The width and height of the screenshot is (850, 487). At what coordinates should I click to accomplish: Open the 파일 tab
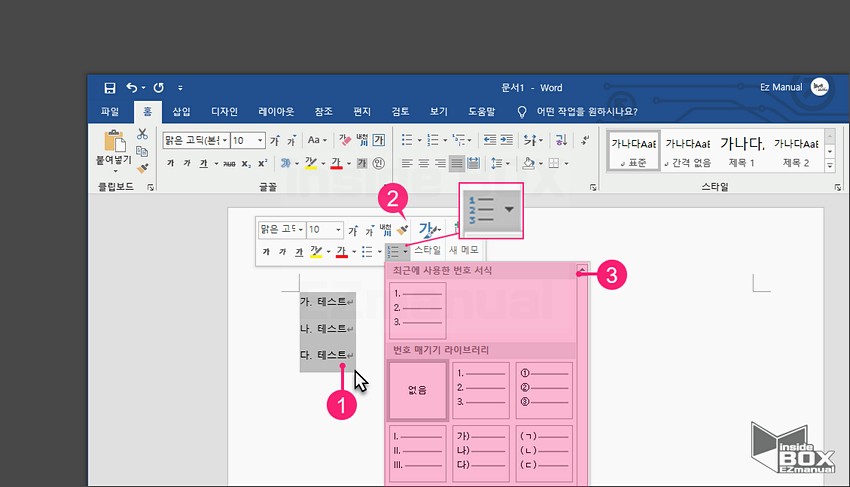110,112
